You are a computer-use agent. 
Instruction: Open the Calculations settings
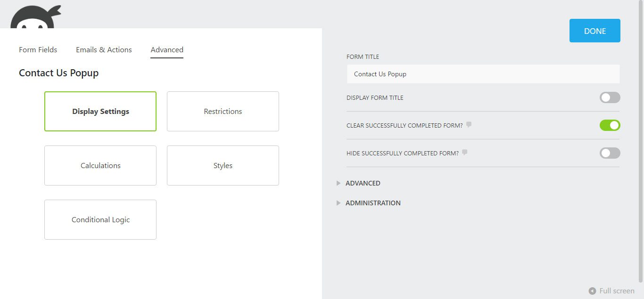[100, 165]
